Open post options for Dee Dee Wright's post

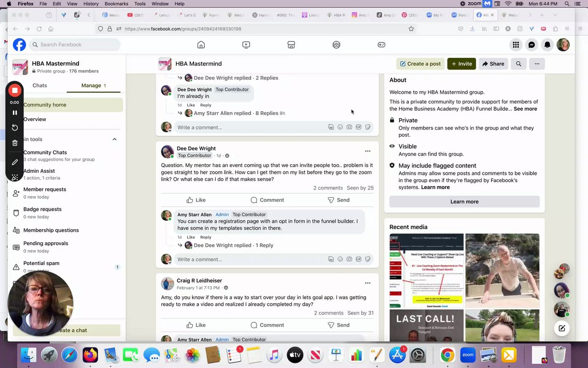point(367,151)
